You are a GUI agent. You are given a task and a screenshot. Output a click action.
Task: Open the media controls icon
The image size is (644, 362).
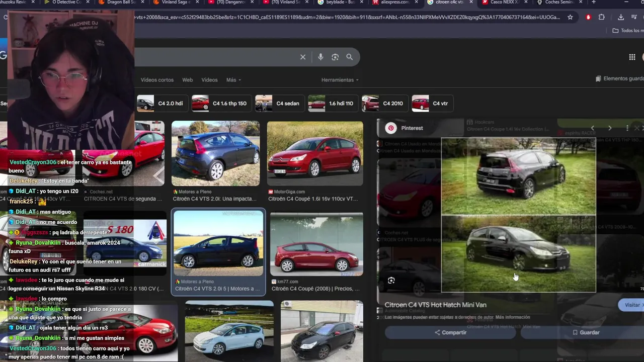pos(634,17)
